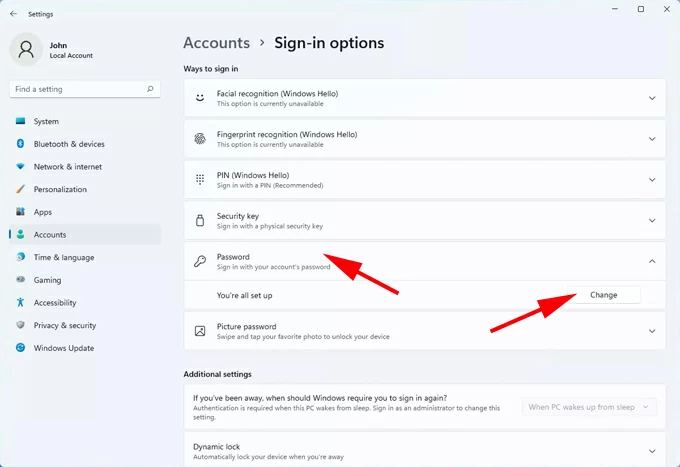This screenshot has width=680, height=467.
Task: Click the Accounts breadcrumb link
Action: tap(216, 43)
